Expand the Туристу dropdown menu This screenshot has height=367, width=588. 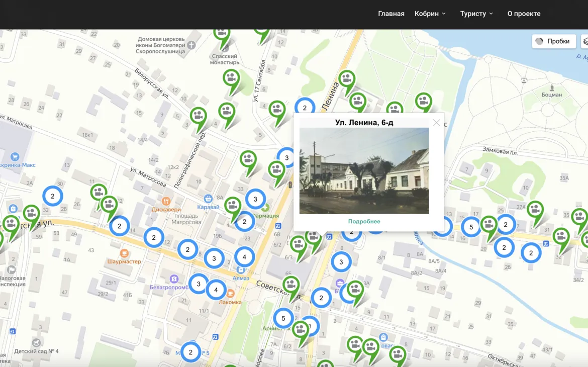point(476,14)
